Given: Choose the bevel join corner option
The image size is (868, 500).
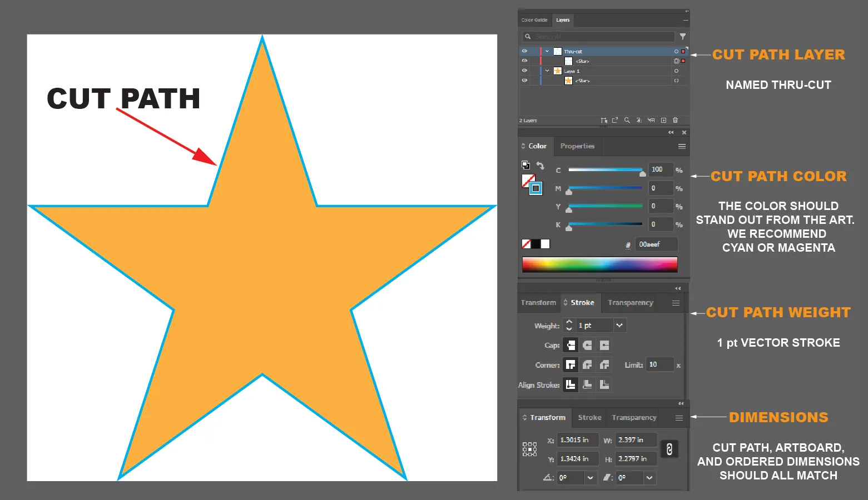Looking at the screenshot, I should click(604, 365).
